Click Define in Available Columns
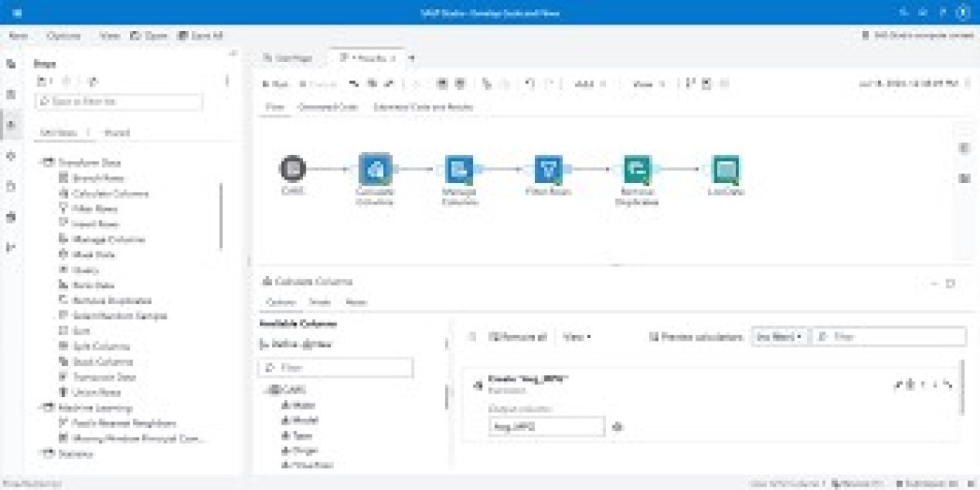 point(278,345)
